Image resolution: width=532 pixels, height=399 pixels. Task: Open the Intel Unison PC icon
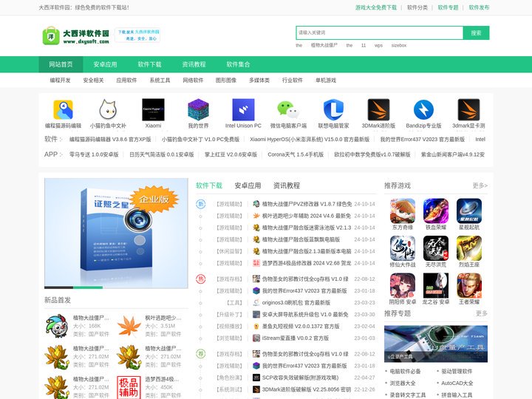pyautogui.click(x=243, y=109)
